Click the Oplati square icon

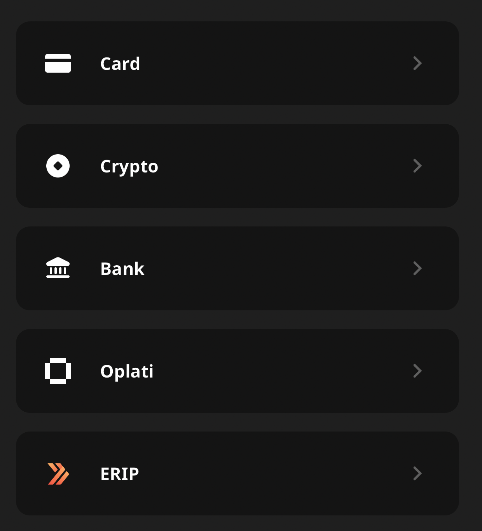click(58, 371)
